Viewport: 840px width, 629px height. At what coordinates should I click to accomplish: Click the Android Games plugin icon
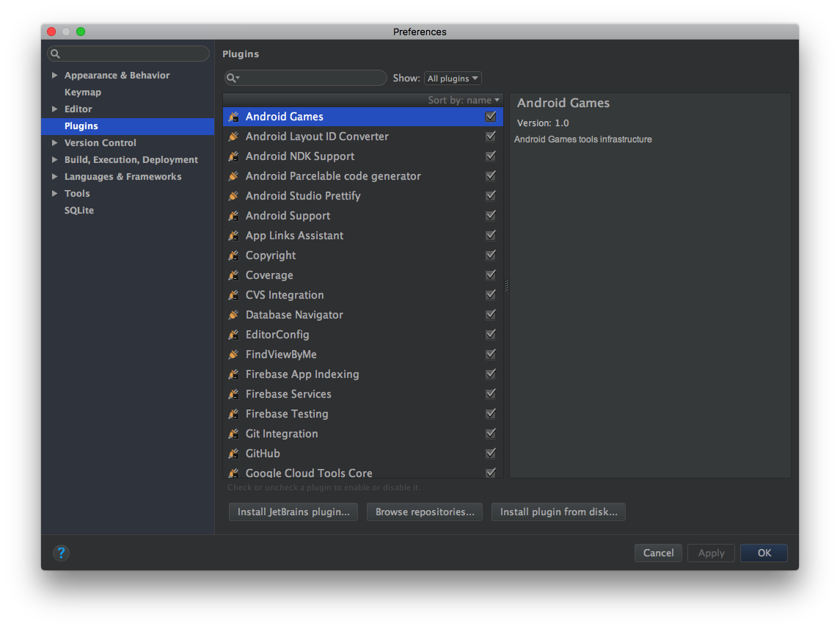pos(233,117)
